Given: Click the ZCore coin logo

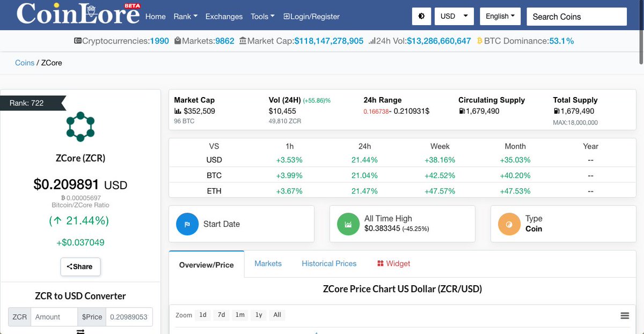Looking at the screenshot, I should coord(80,127).
